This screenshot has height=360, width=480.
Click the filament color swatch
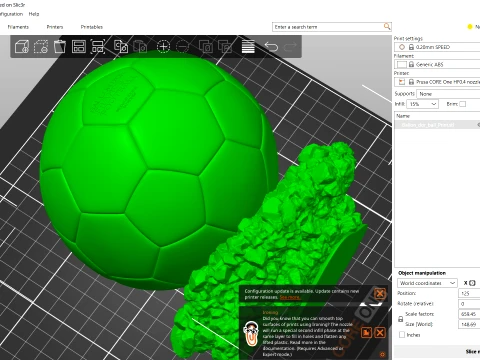(402, 64)
